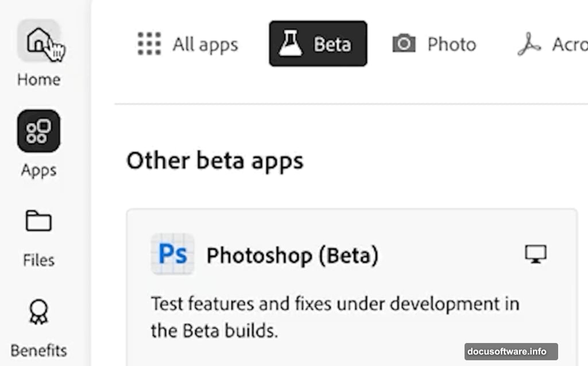
Task: Go to the Files text label
Action: tap(38, 260)
